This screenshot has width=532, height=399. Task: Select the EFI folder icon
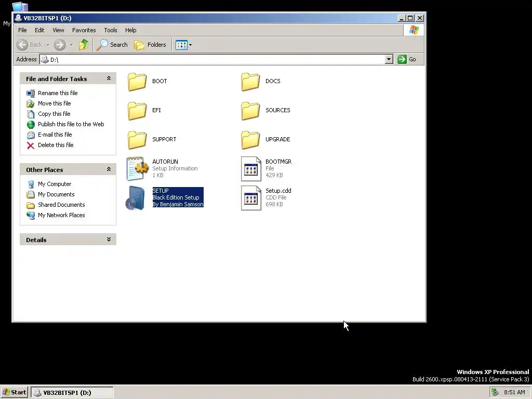137,111
